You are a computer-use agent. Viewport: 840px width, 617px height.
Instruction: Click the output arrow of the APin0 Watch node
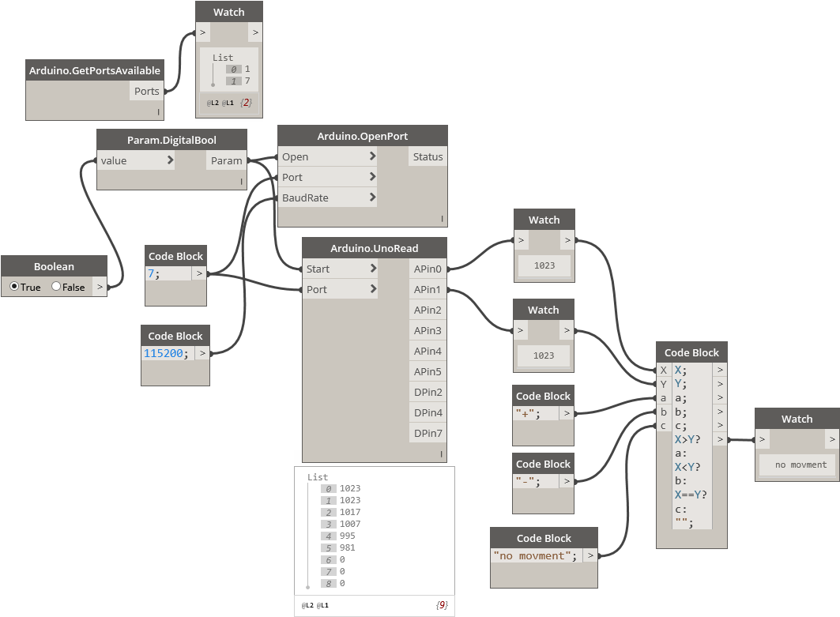567,240
